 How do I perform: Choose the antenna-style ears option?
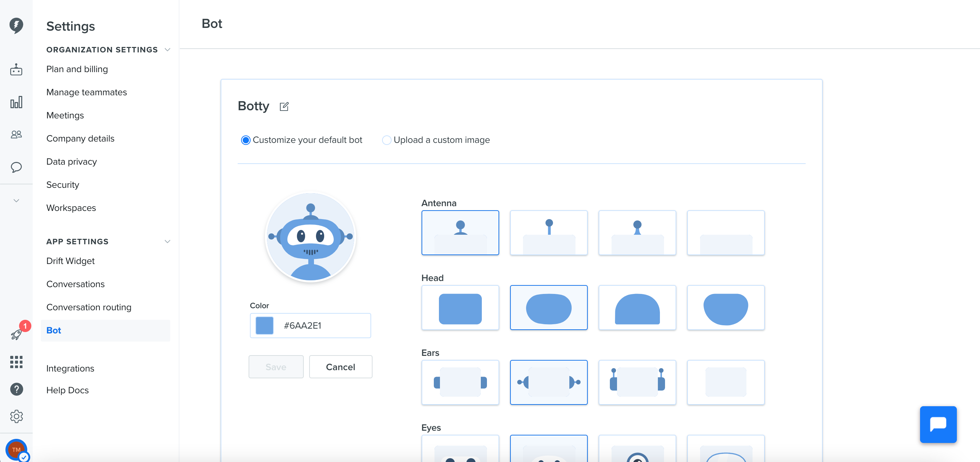[637, 382]
